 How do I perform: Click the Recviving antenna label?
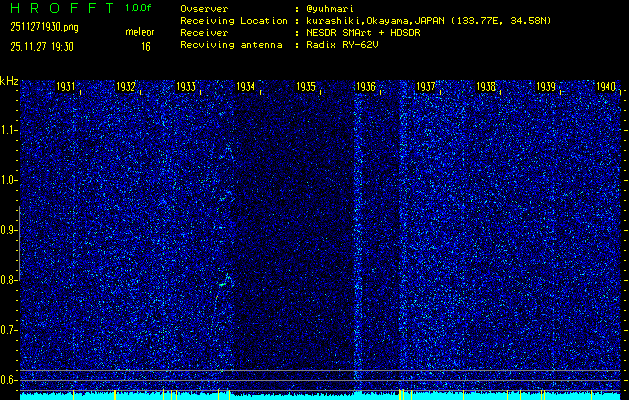[x=231, y=45]
